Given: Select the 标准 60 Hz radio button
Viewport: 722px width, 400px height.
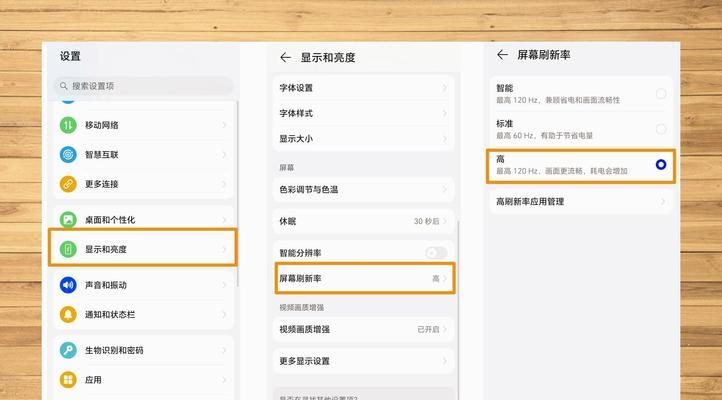Looking at the screenshot, I should (x=661, y=129).
